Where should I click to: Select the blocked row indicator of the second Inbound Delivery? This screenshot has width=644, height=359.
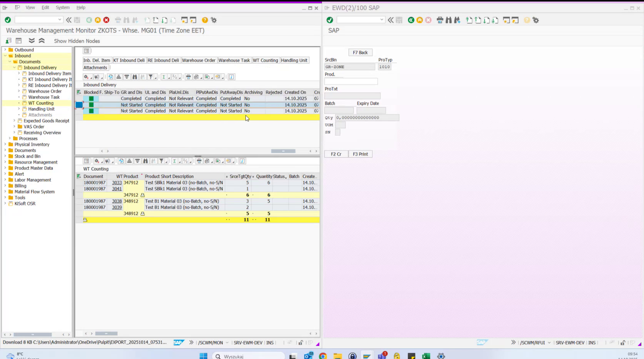(x=79, y=105)
